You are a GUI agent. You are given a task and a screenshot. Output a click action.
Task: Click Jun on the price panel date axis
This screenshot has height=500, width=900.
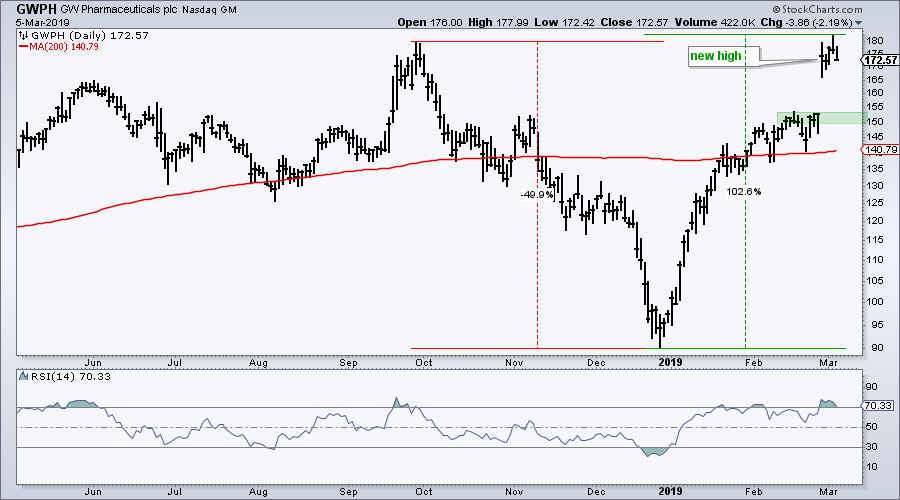click(93, 363)
